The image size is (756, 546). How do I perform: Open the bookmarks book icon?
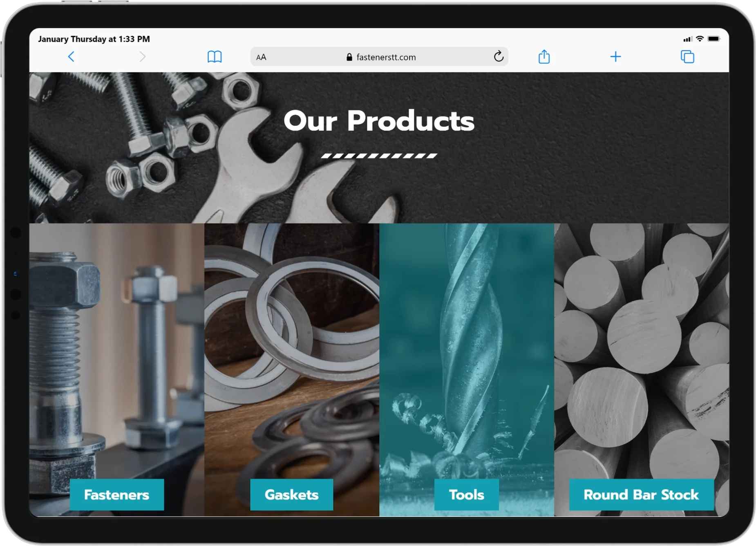215,56
